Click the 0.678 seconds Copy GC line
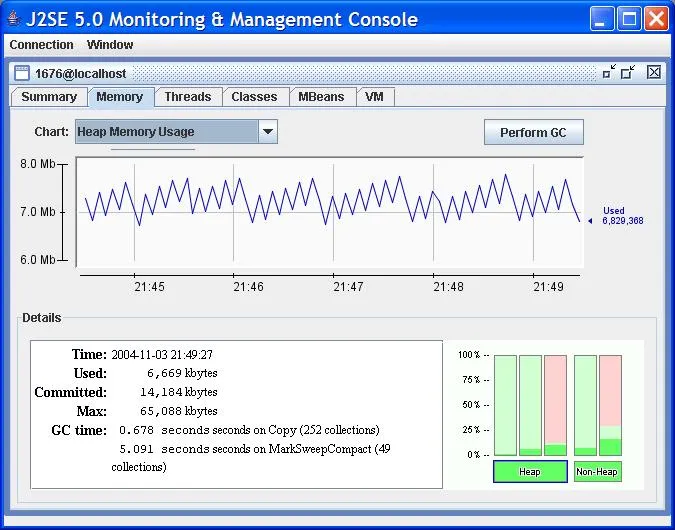The image size is (675, 530). pyautogui.click(x=249, y=430)
